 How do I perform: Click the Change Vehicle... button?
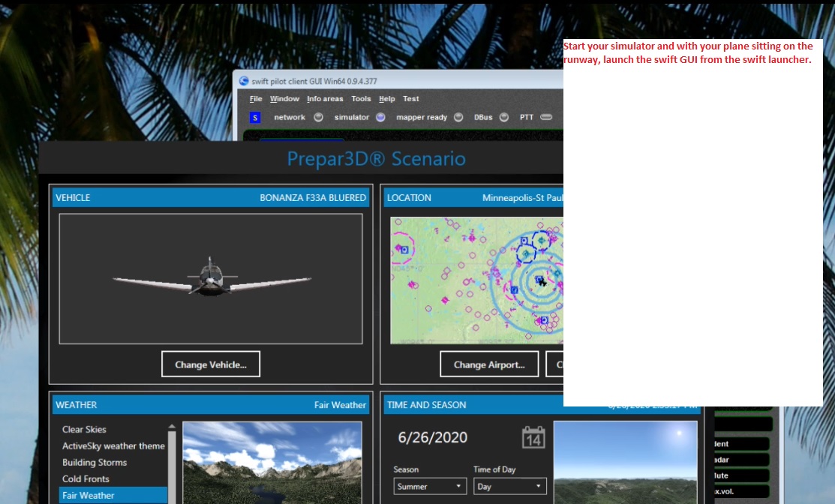(x=211, y=364)
